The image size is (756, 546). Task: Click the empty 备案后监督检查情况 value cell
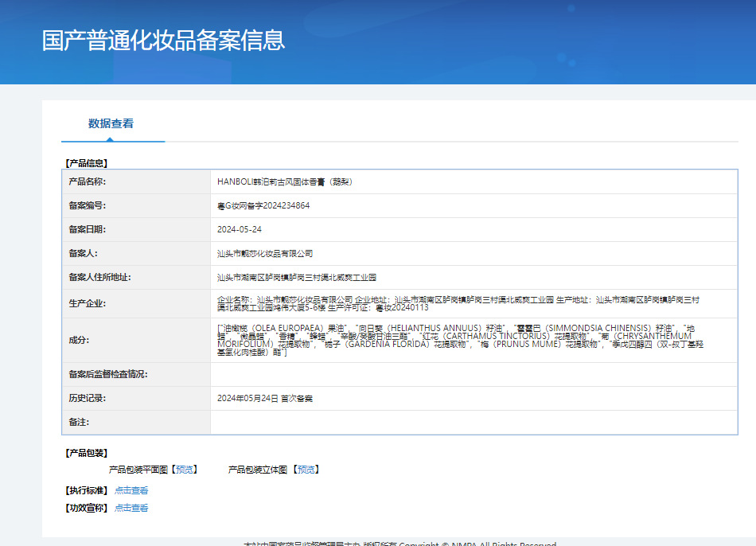[x=473, y=374]
